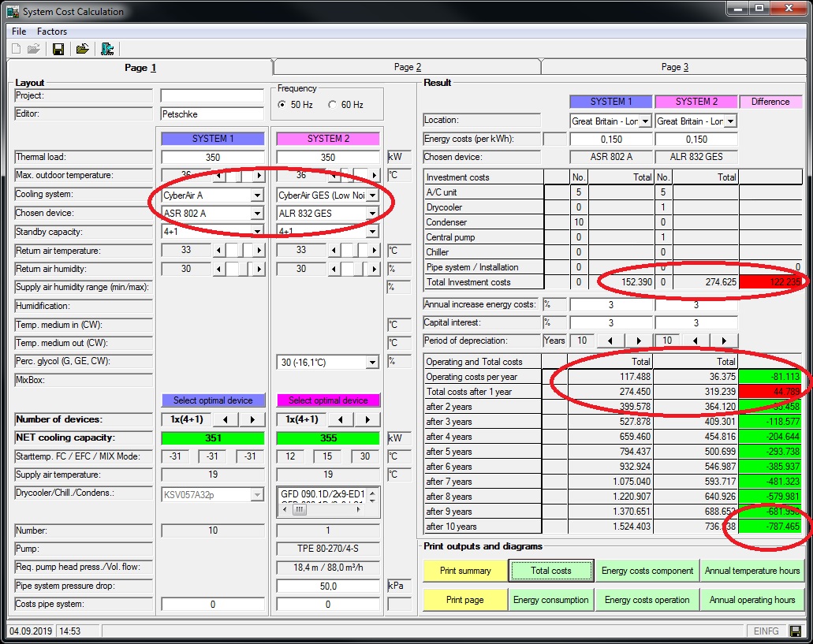
Task: Click the System 2 Pipe system pressure drop field
Action: pos(328,586)
